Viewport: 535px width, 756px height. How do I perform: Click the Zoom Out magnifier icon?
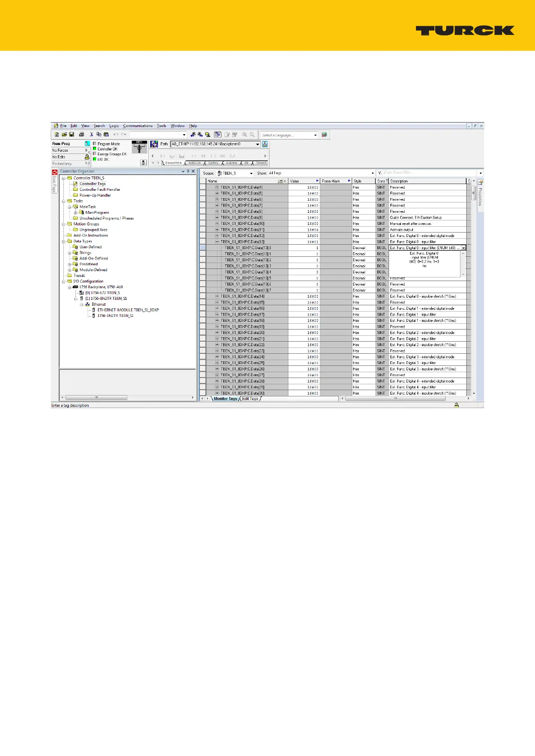click(252, 134)
